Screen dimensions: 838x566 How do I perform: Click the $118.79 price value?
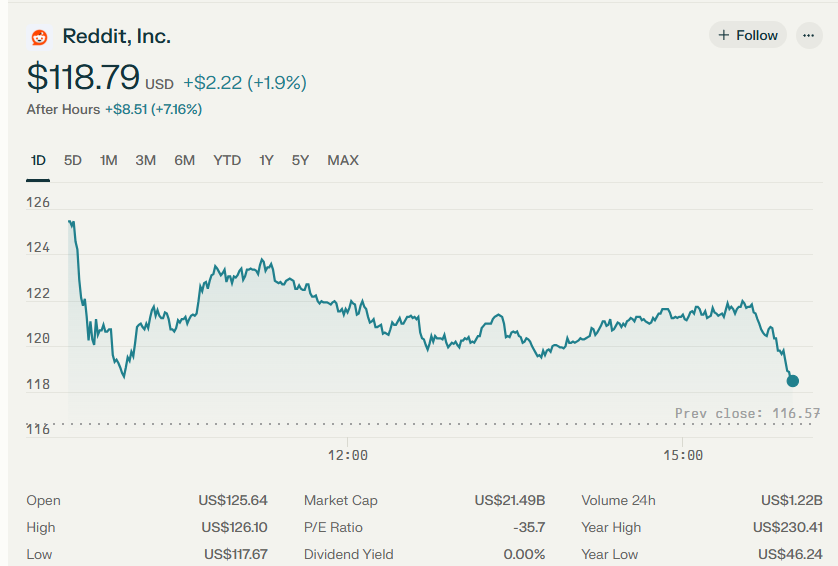(x=83, y=77)
